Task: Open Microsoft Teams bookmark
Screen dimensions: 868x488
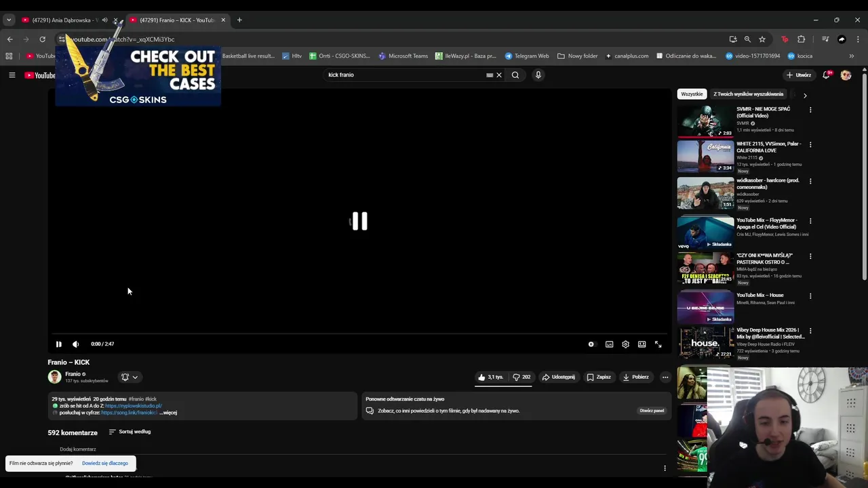Action: [403, 56]
